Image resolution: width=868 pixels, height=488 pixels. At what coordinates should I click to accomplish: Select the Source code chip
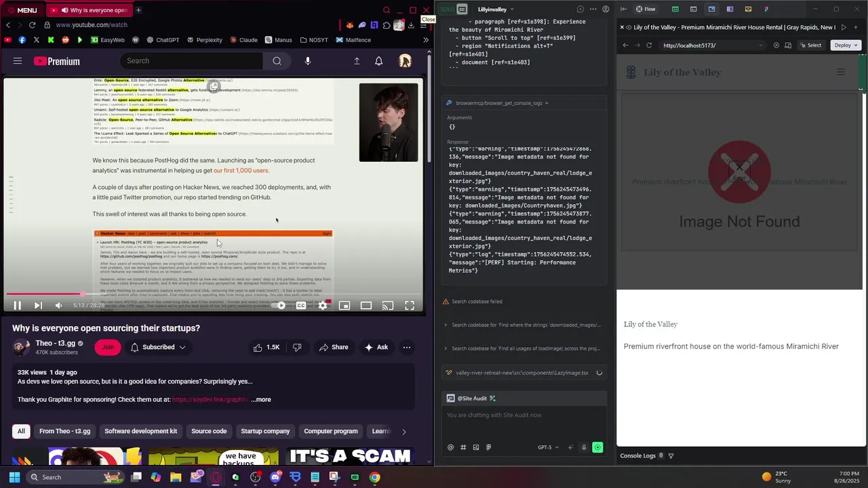coord(209,431)
